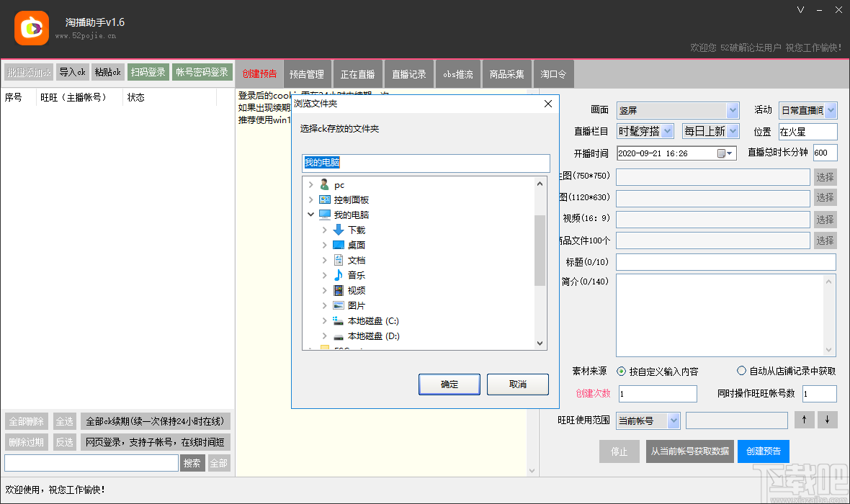Click the blue 创建预告 button
Screen dimensions: 850x504
[x=764, y=451]
